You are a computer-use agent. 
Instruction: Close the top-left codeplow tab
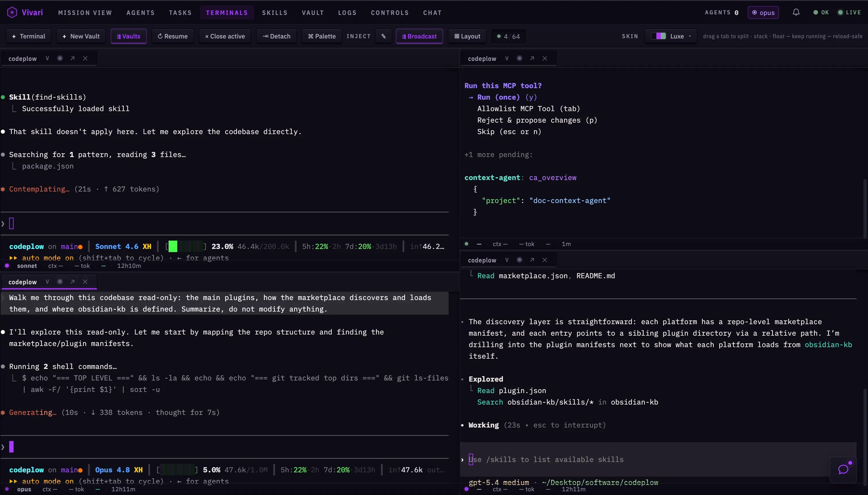click(85, 59)
